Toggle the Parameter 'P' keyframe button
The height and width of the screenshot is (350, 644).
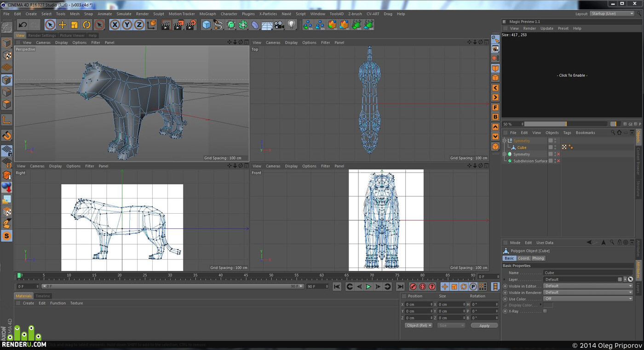click(473, 287)
